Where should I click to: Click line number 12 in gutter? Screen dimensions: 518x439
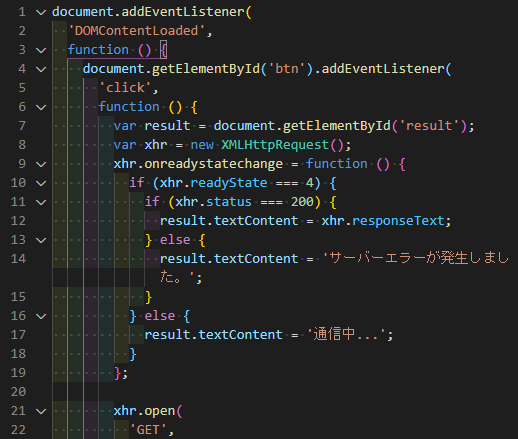18,221
